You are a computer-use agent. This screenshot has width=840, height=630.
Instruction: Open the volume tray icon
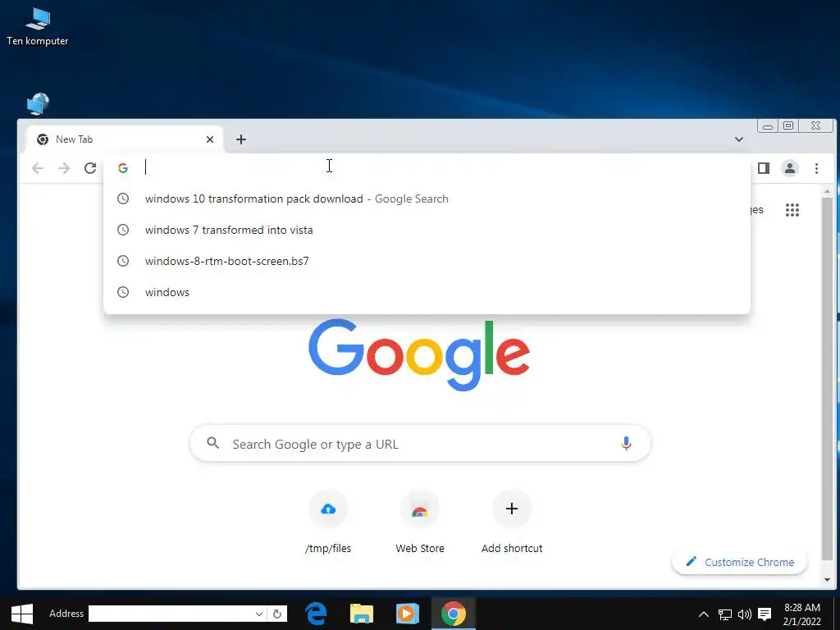(744, 614)
